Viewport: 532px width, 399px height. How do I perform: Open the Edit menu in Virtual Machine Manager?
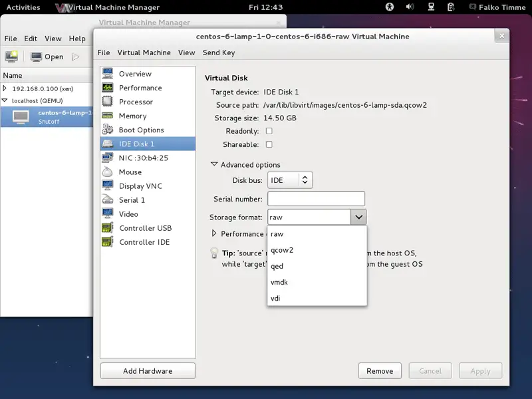31,39
